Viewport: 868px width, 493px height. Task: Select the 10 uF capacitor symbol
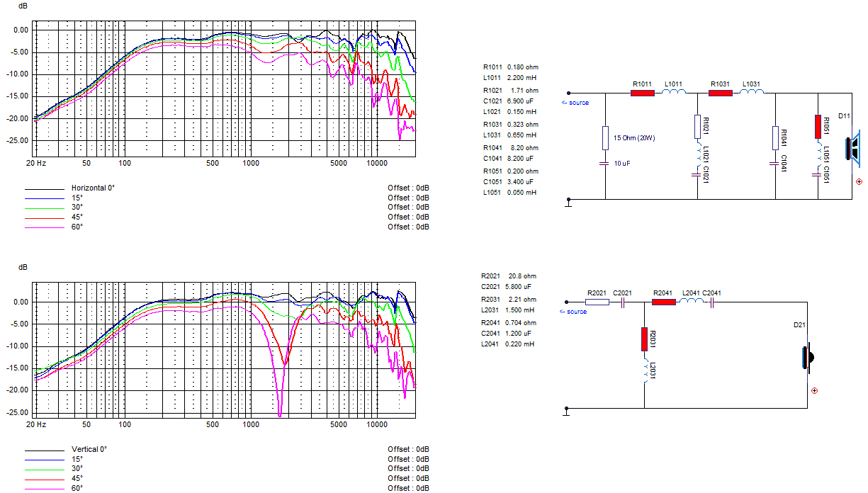click(606, 164)
